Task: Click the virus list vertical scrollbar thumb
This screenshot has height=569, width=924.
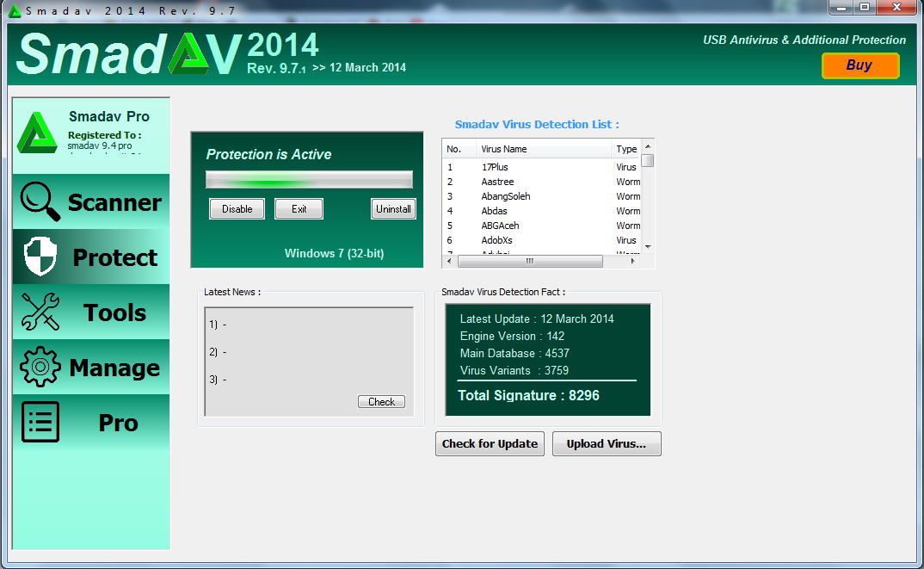Action: [648, 160]
